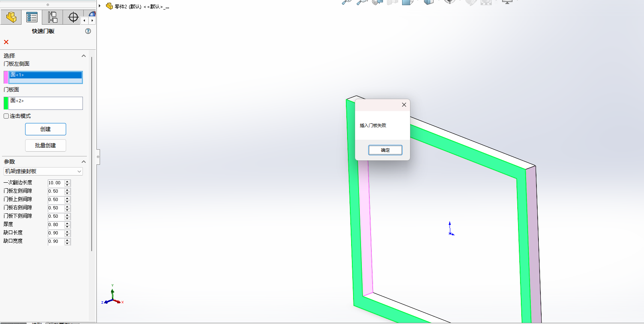Viewport: 644px width, 324px height.
Task: Open the DisplayManager sphere tab
Action: pyautogui.click(x=92, y=14)
